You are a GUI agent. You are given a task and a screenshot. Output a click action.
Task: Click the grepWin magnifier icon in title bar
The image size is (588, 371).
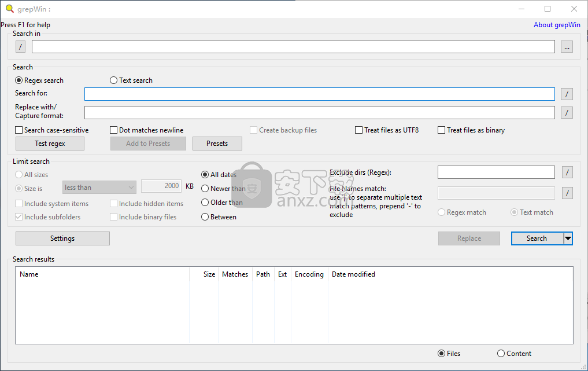(9, 9)
